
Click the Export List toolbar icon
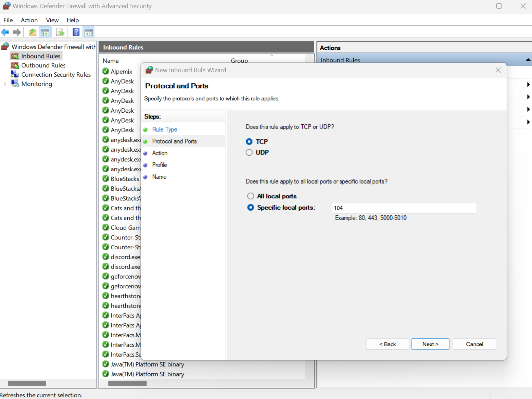pos(60,33)
